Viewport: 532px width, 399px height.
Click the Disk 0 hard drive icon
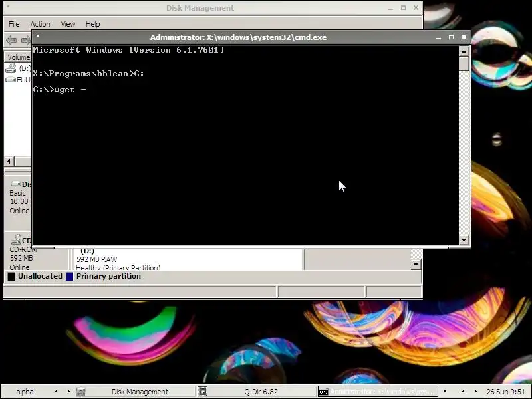click(x=15, y=184)
